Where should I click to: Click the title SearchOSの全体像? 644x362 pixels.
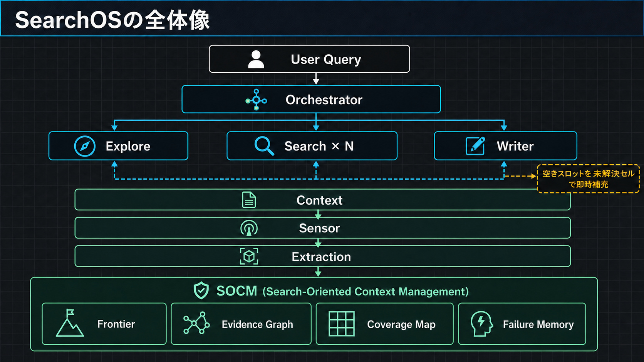[x=112, y=20]
